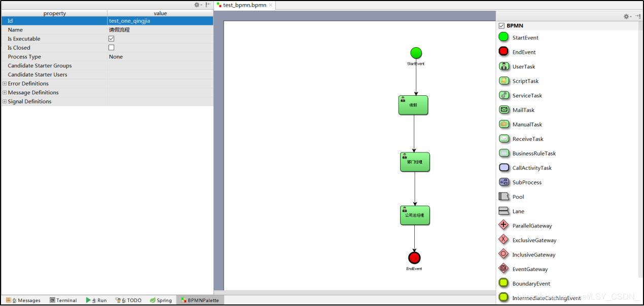Click the green StartEvent node on canvas

[x=416, y=53]
